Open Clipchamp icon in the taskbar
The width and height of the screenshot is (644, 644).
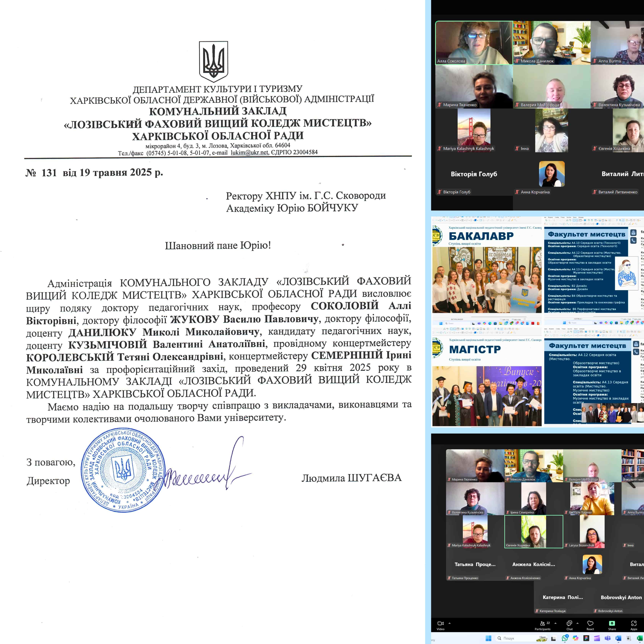tap(597, 638)
